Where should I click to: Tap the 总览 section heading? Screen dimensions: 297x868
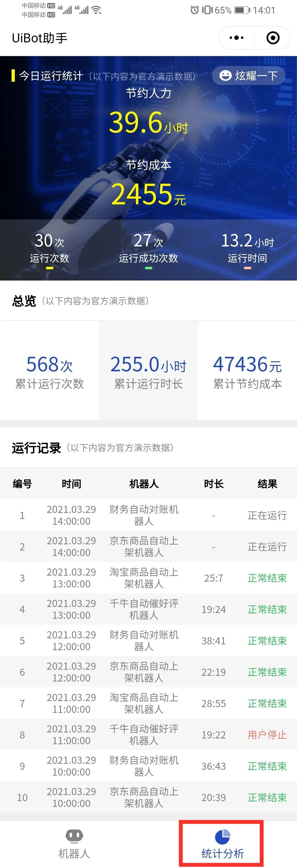pos(24,301)
